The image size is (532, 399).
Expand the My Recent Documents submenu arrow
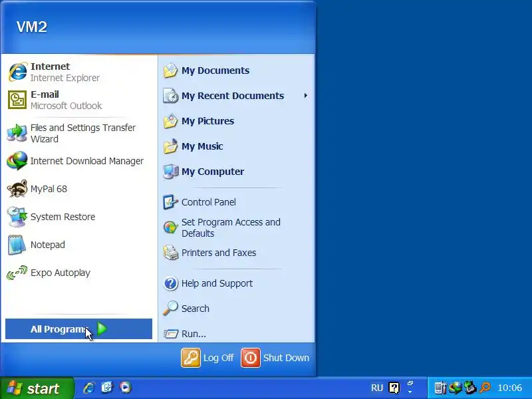tap(306, 96)
